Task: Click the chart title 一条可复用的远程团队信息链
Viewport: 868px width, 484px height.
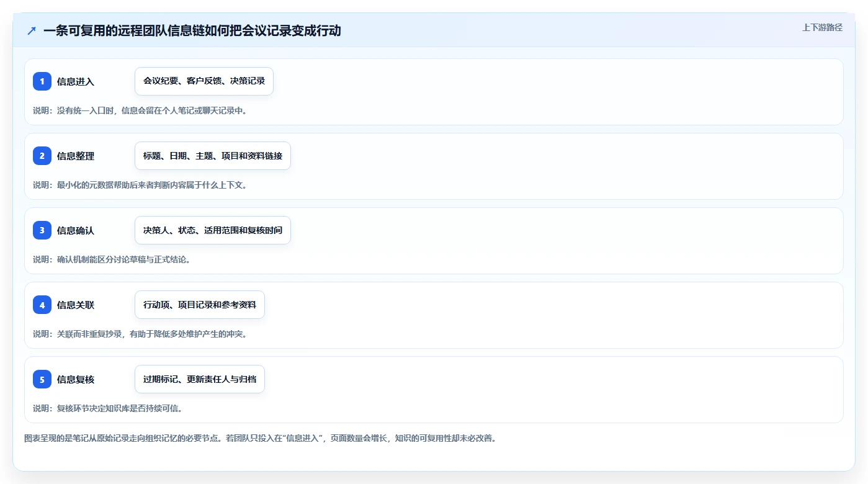Action: pyautogui.click(x=192, y=30)
